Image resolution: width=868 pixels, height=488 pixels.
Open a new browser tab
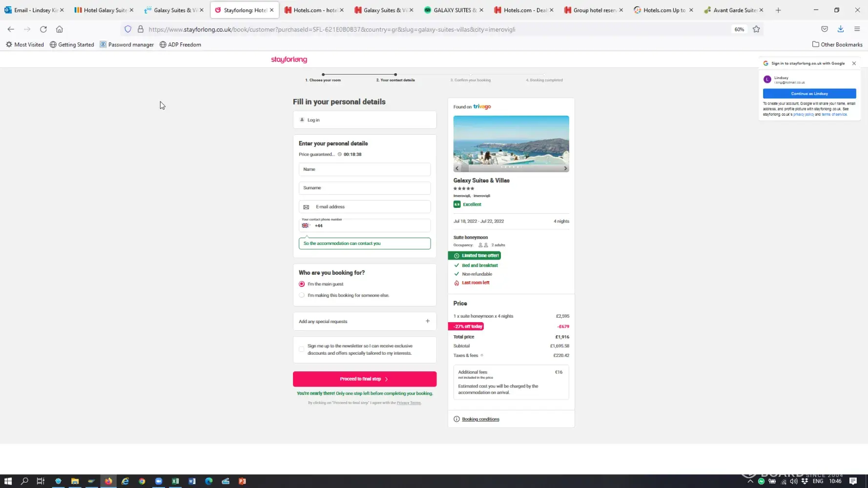tap(778, 10)
